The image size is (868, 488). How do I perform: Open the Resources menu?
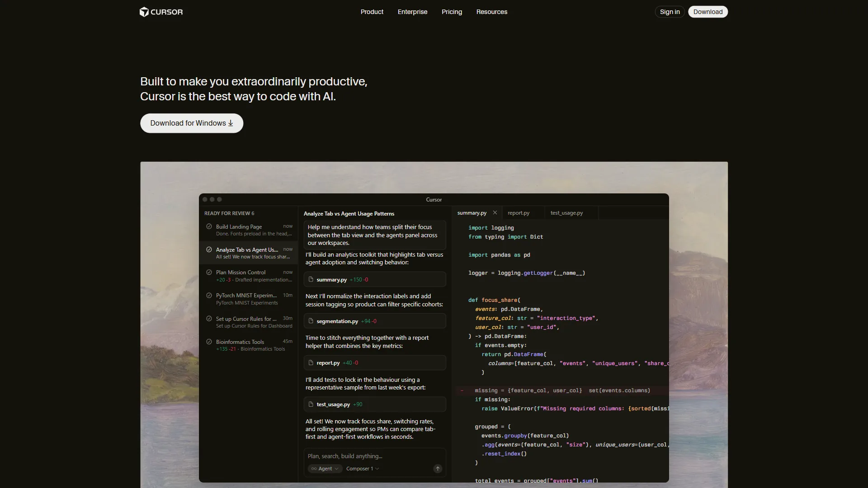click(491, 12)
